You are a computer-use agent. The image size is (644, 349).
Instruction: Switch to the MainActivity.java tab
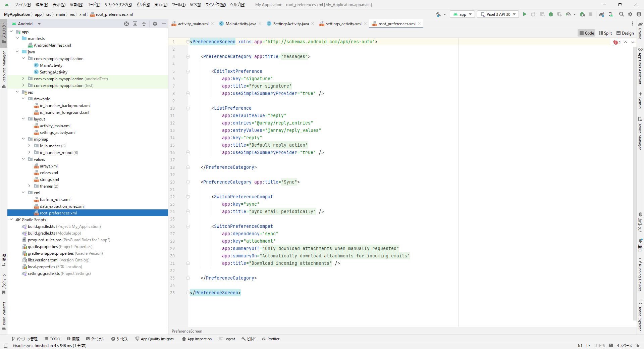coord(240,24)
